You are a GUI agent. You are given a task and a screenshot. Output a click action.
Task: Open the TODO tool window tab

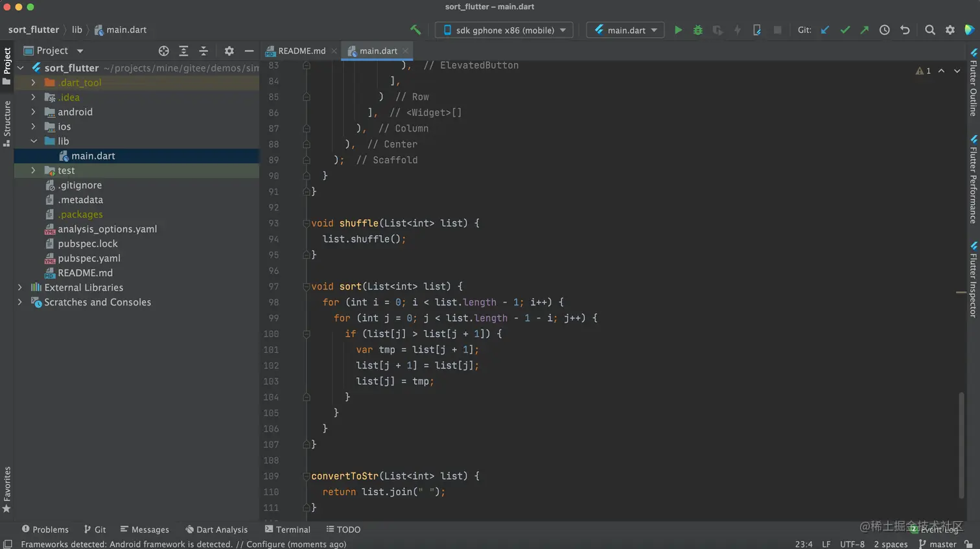pyautogui.click(x=344, y=530)
